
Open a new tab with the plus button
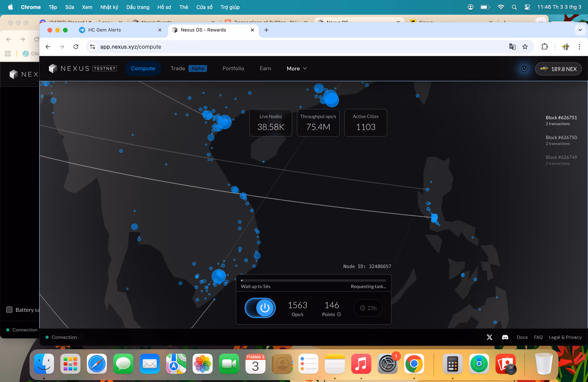point(266,30)
